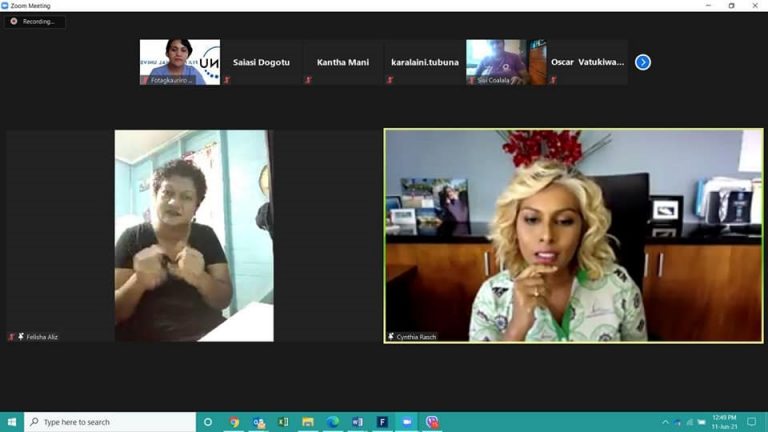This screenshot has height=432, width=768.
Task: Select Oscar Vatukiwa participant tile
Action: click(587, 62)
